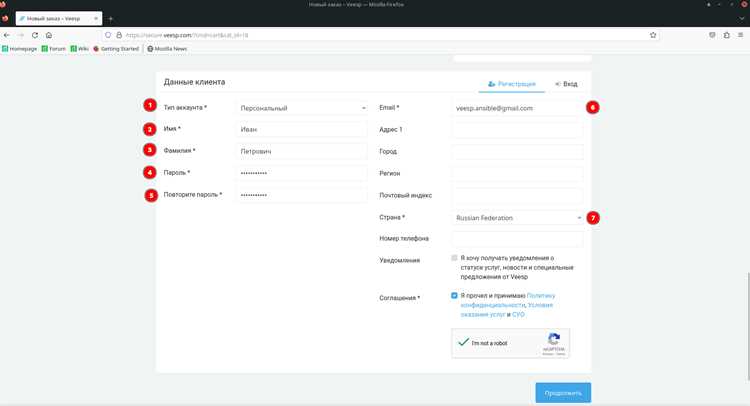The image size is (750, 406).
Task: Click the Продолжить continue button
Action: [563, 393]
